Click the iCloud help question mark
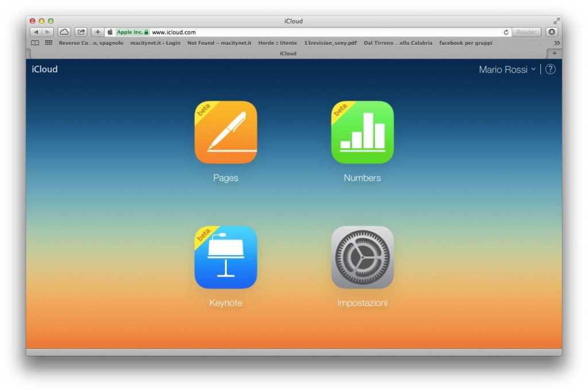This screenshot has width=588, height=392. click(550, 69)
